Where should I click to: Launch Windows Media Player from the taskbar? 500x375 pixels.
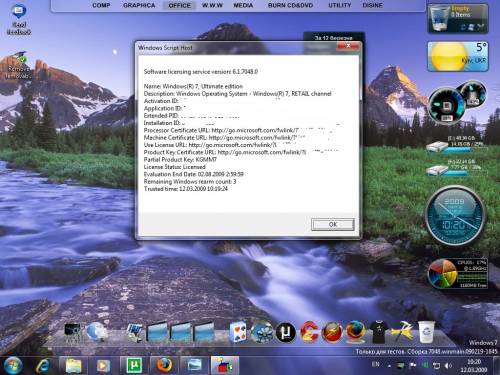[103, 366]
